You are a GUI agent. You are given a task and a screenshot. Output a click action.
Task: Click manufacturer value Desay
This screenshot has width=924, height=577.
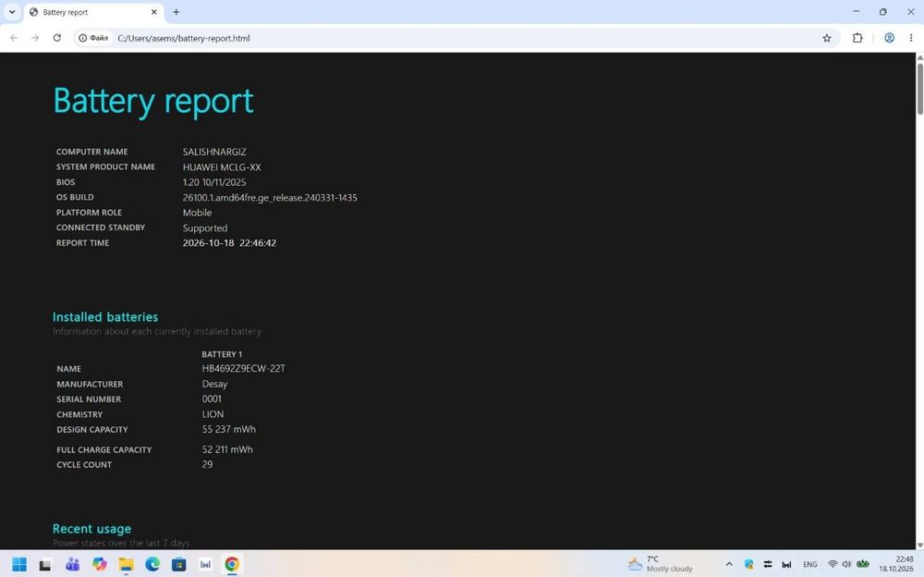tap(214, 384)
